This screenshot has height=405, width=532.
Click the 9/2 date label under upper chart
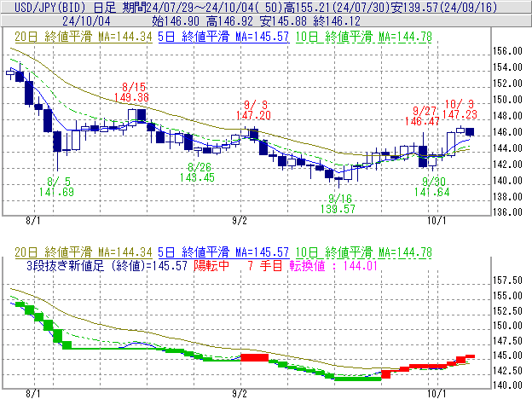[240, 221]
